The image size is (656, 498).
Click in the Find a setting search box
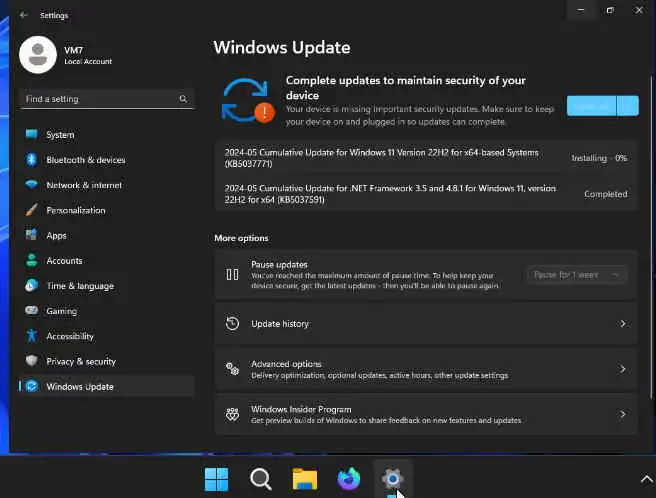106,99
